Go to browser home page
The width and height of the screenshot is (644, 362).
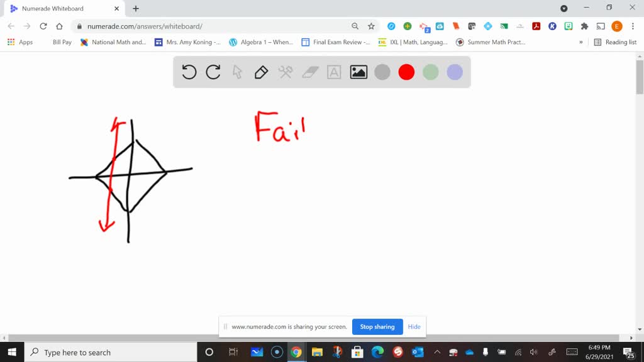(x=60, y=26)
